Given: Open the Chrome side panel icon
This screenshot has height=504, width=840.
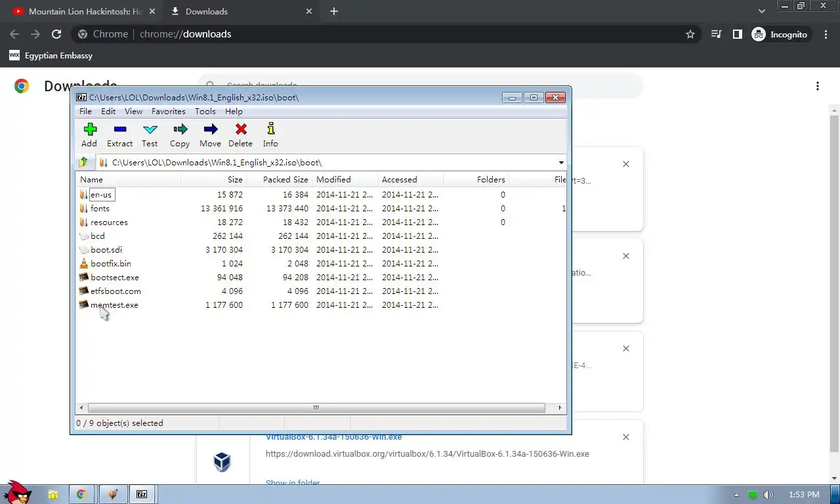Looking at the screenshot, I should click(738, 34).
